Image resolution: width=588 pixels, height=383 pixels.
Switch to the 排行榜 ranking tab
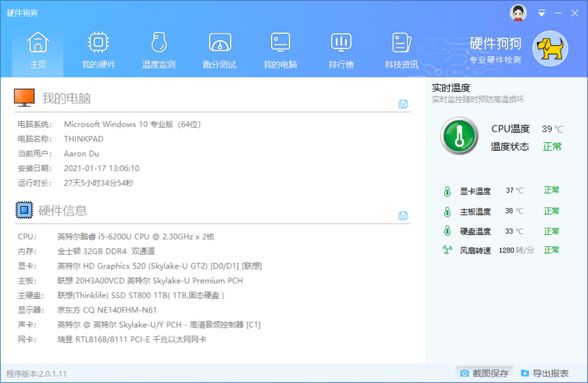(341, 49)
